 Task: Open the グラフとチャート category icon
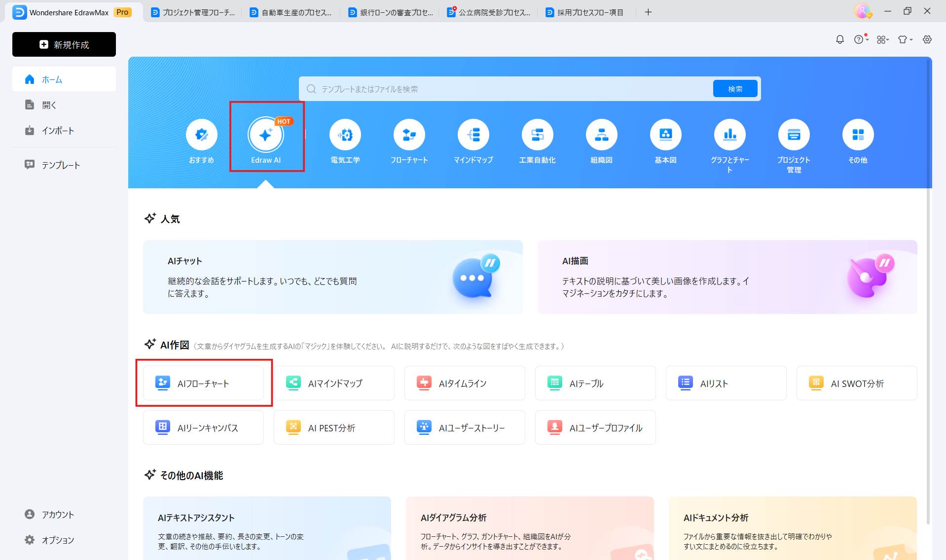pos(730,135)
